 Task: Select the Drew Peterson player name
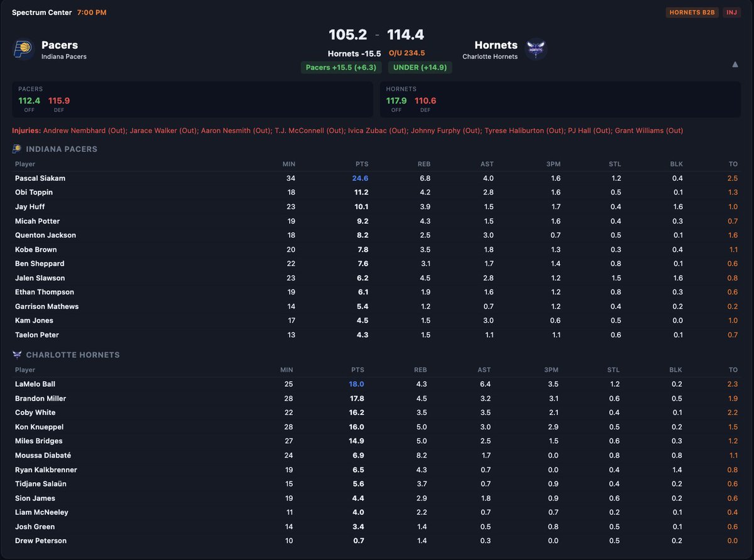coord(41,541)
